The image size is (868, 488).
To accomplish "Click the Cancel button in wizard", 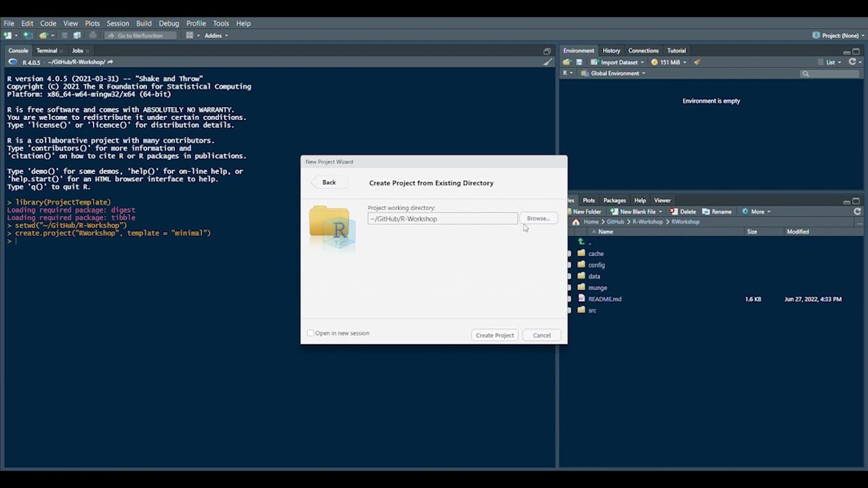I will click(x=542, y=335).
